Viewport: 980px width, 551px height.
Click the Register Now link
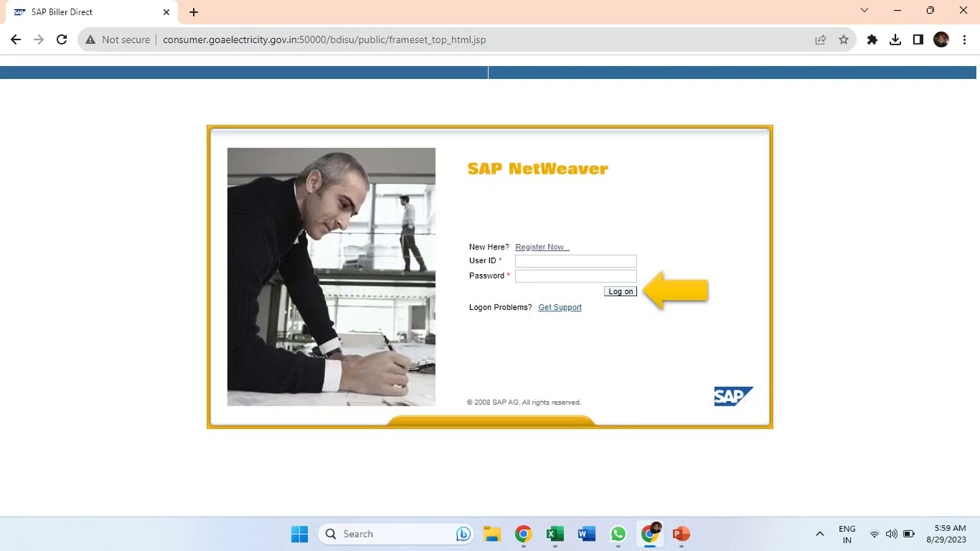point(542,247)
